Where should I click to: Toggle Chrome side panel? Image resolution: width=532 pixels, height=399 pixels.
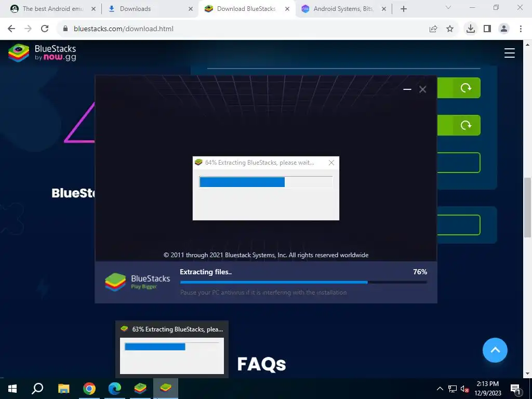[487, 29]
